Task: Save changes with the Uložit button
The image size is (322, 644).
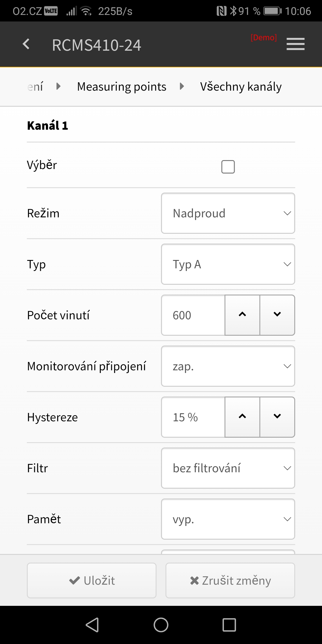Action: point(91,580)
